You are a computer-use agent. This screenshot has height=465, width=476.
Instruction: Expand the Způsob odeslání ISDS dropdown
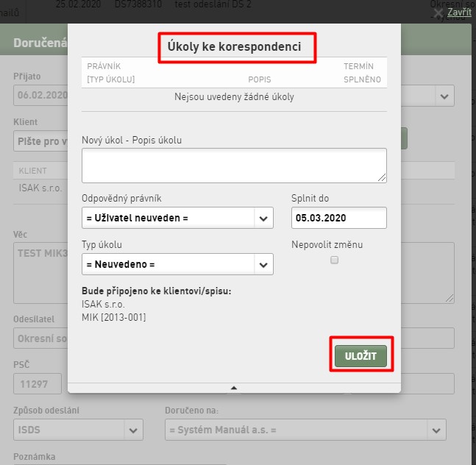tap(133, 430)
